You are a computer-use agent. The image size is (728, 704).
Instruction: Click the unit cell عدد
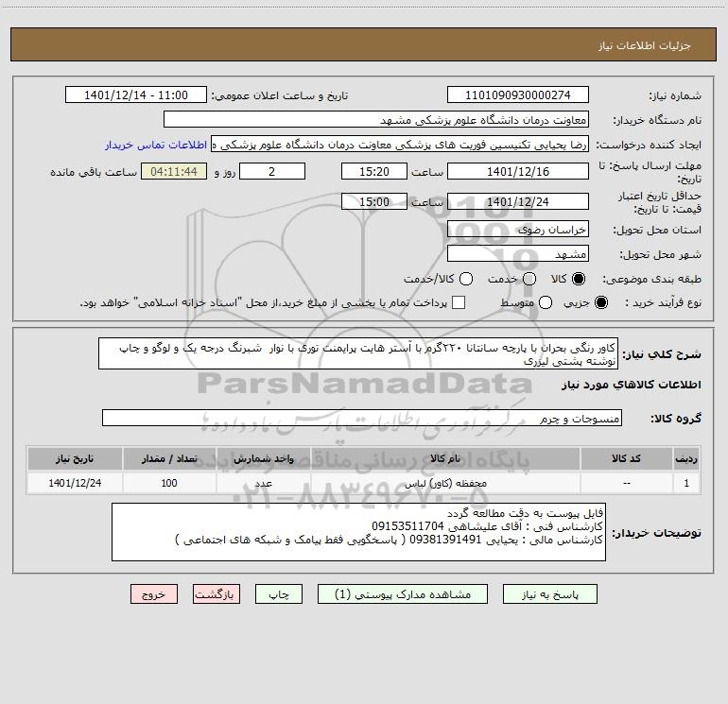(x=263, y=483)
